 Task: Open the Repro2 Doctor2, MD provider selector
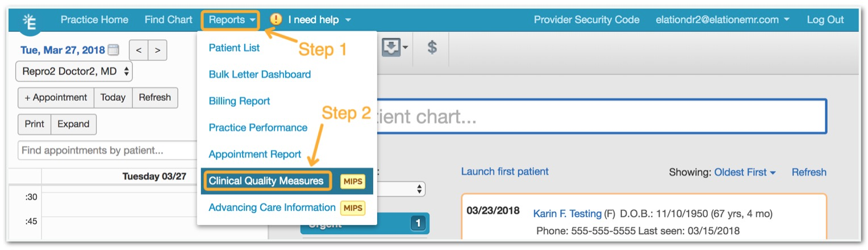(74, 72)
